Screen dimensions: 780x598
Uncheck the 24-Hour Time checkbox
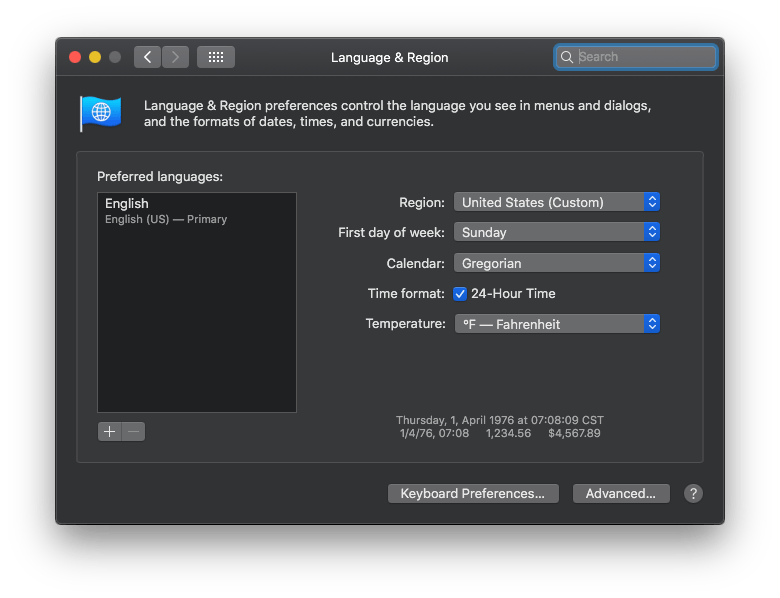tap(460, 294)
